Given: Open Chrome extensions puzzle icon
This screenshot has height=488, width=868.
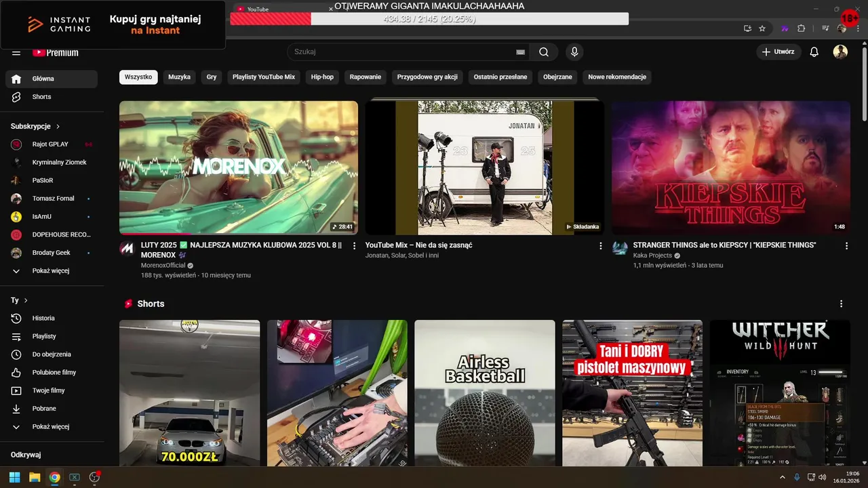Looking at the screenshot, I should point(801,28).
